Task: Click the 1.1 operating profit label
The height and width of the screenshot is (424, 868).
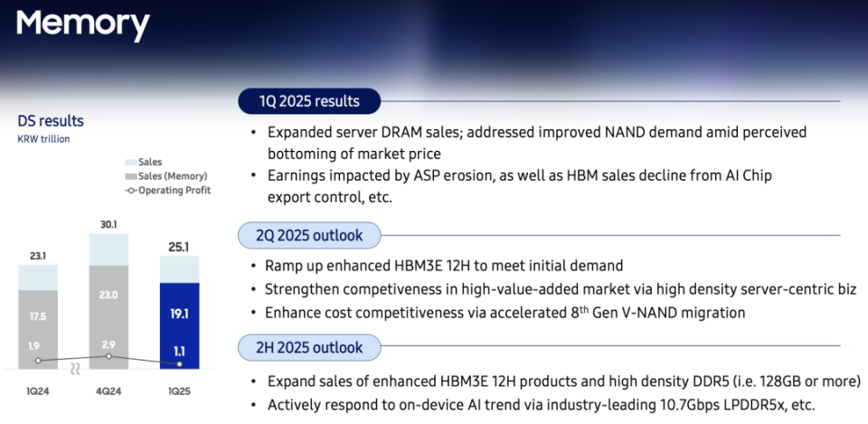Action: pyautogui.click(x=179, y=350)
